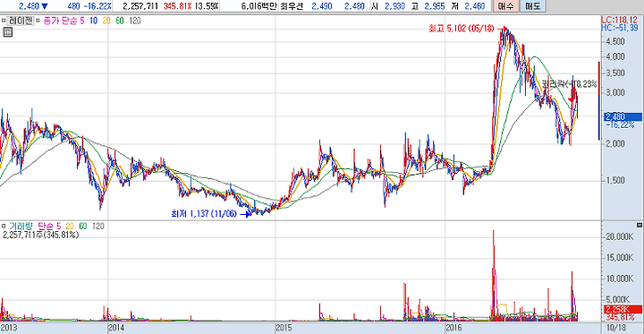Click the volume panel corner close icon
Image resolution: width=644 pixels, height=334 pixels.
tap(639, 225)
